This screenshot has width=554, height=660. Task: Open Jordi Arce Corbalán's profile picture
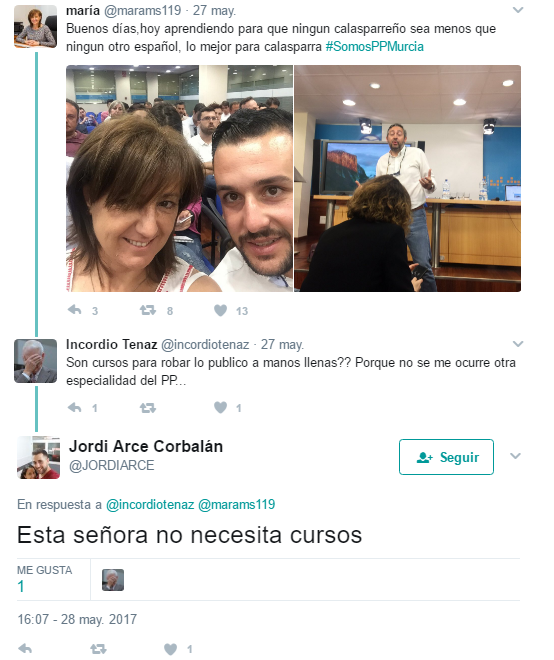coord(38,458)
